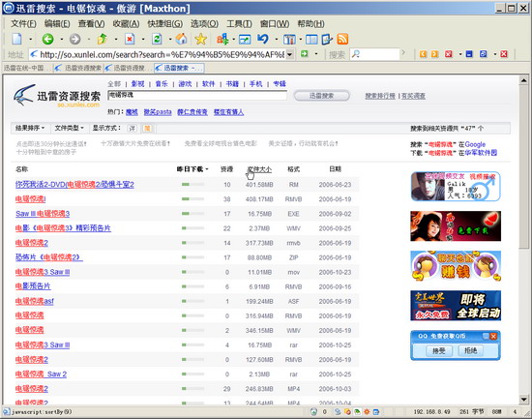
Task: Click the orange sun icon in status bar
Action: [367, 412]
